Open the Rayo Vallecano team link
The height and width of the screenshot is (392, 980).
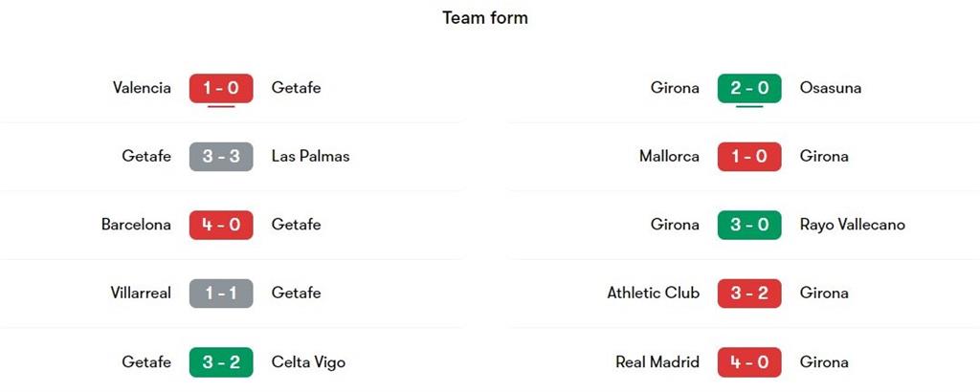point(852,225)
